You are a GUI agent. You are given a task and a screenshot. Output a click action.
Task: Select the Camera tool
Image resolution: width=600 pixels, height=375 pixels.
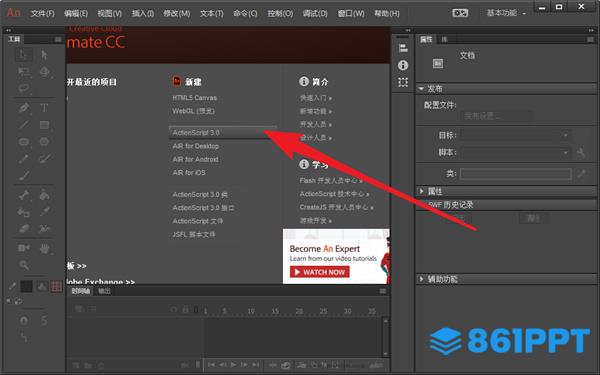24,248
